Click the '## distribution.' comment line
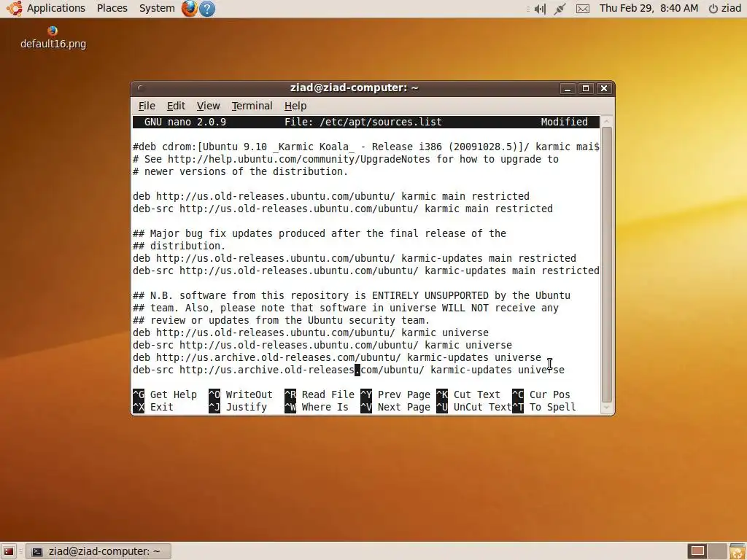Viewport: 747px width, 560px height. (x=179, y=246)
